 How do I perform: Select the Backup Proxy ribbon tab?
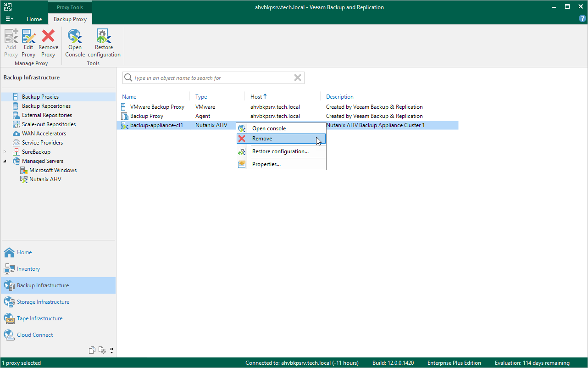[x=70, y=19]
